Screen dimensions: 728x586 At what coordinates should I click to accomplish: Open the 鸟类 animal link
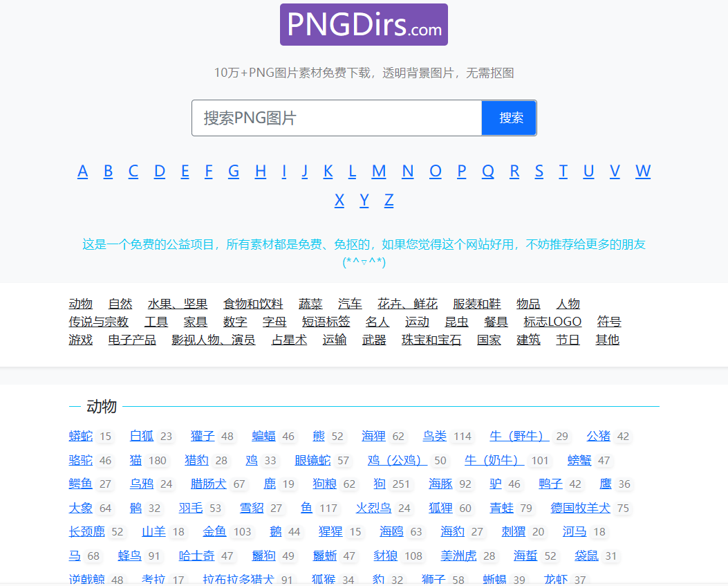click(x=435, y=436)
